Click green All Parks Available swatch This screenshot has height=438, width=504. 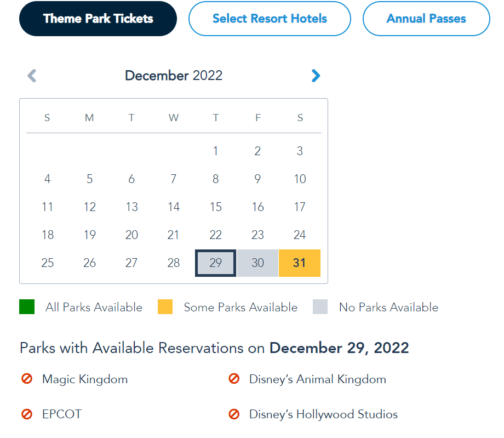click(27, 307)
